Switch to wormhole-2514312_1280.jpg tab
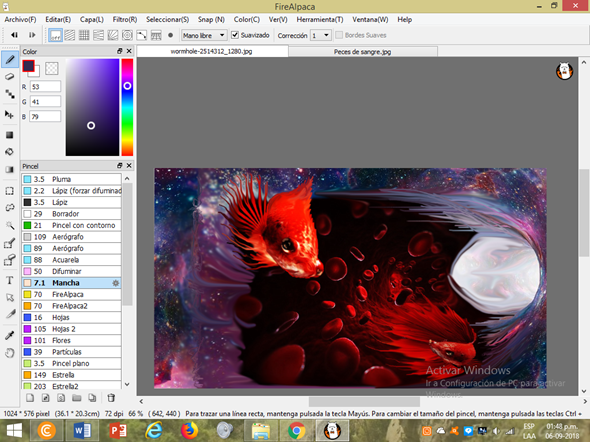Image resolution: width=590 pixels, height=442 pixels. (x=212, y=52)
